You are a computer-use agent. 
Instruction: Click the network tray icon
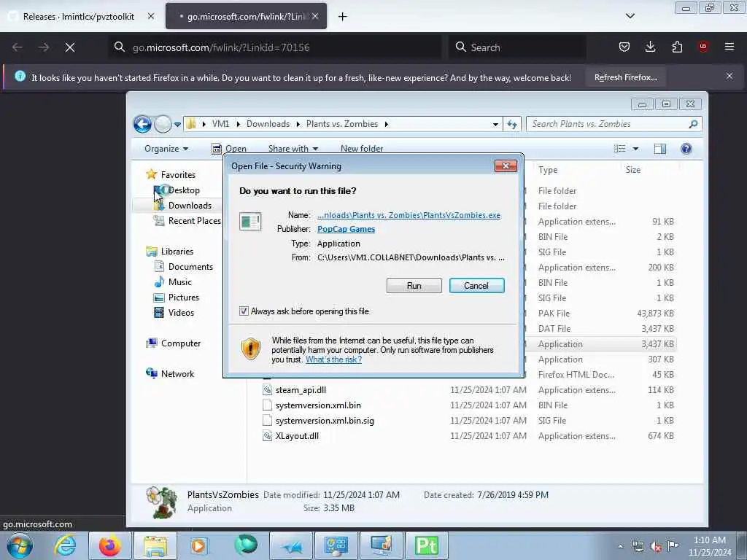(638, 547)
